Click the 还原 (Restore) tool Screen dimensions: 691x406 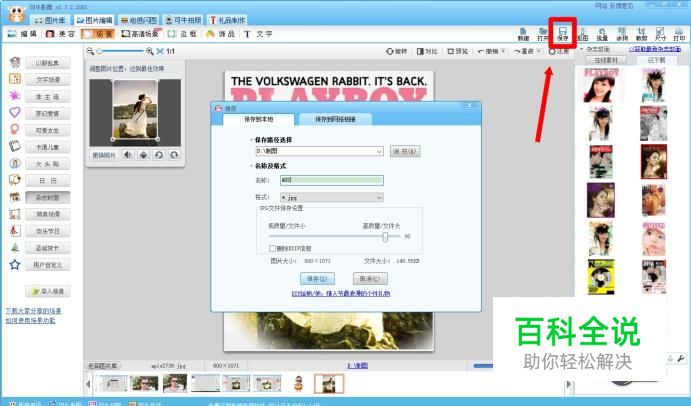558,51
